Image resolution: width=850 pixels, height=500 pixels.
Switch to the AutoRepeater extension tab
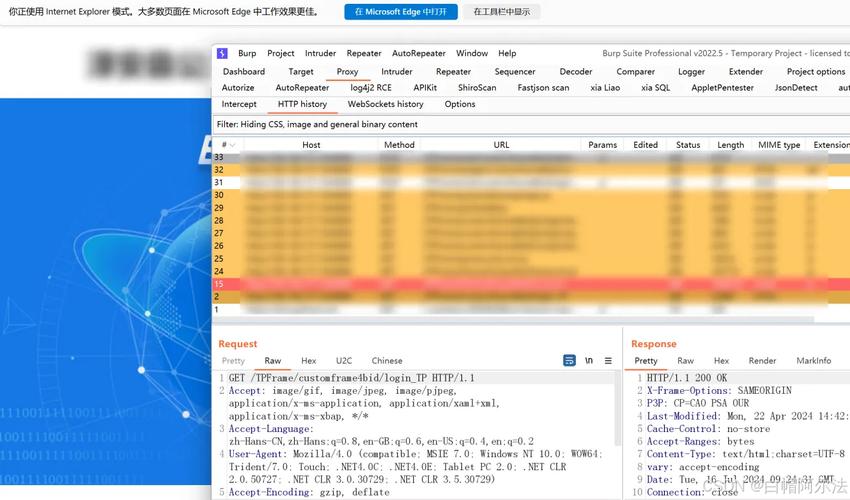pyautogui.click(x=302, y=87)
